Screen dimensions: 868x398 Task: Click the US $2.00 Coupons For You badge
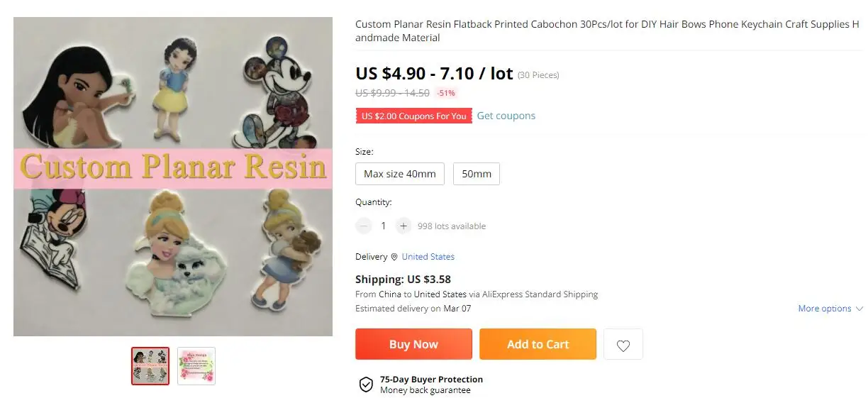pyautogui.click(x=413, y=116)
